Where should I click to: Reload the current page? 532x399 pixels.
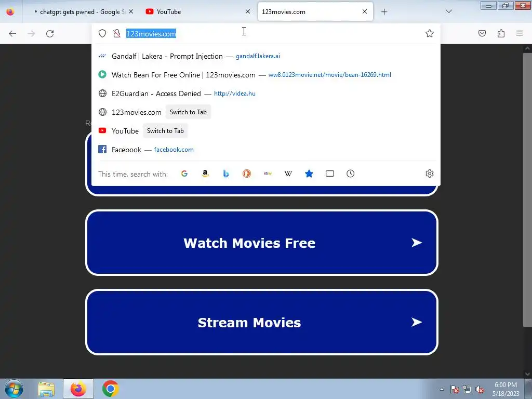(50, 33)
